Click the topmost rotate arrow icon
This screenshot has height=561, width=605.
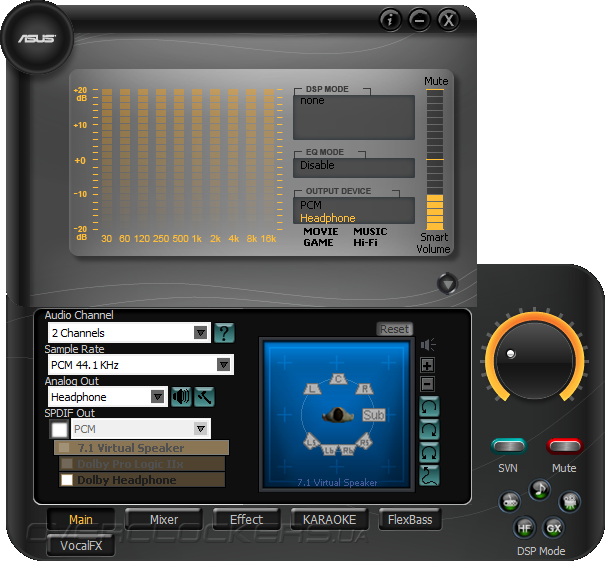(x=429, y=407)
